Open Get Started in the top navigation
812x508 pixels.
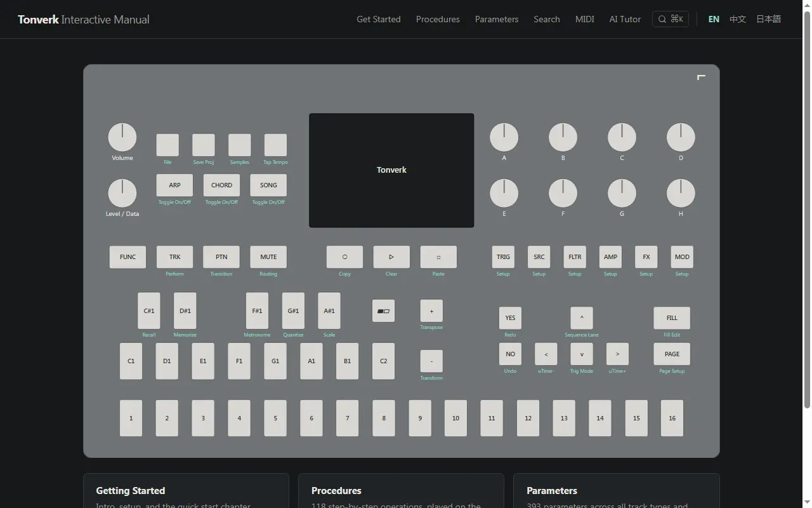click(379, 19)
